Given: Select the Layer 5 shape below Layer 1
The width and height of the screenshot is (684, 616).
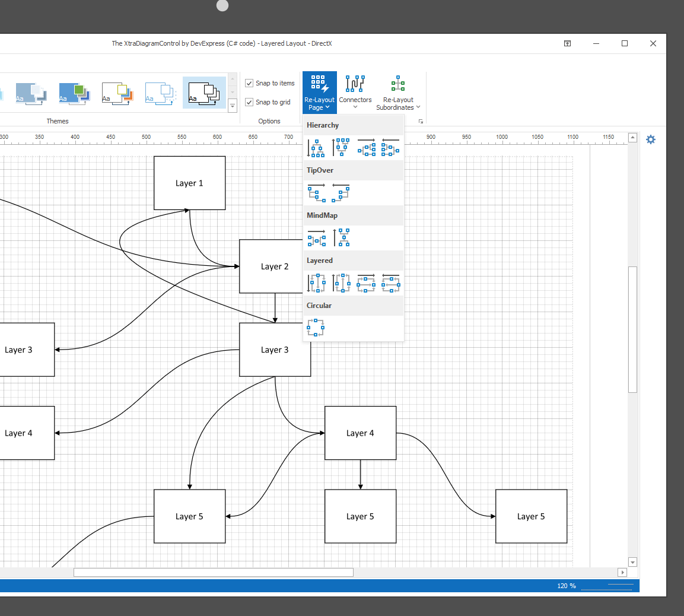Looking at the screenshot, I should [x=190, y=516].
